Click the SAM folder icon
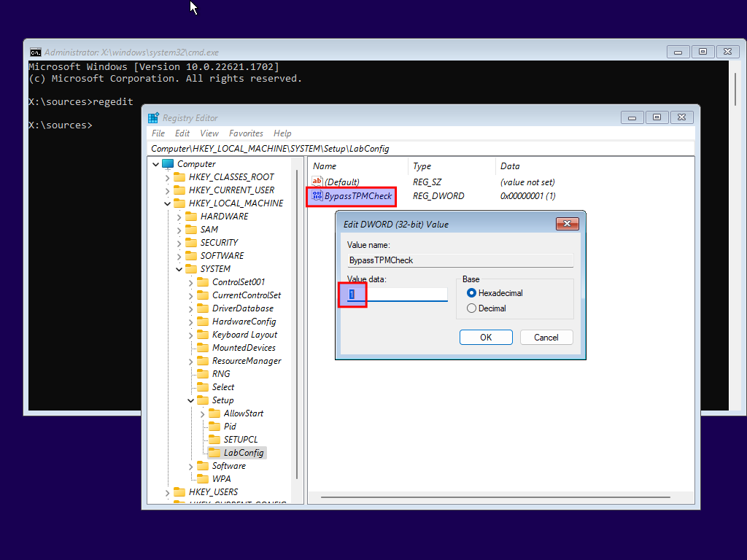The image size is (747, 560). (x=191, y=230)
